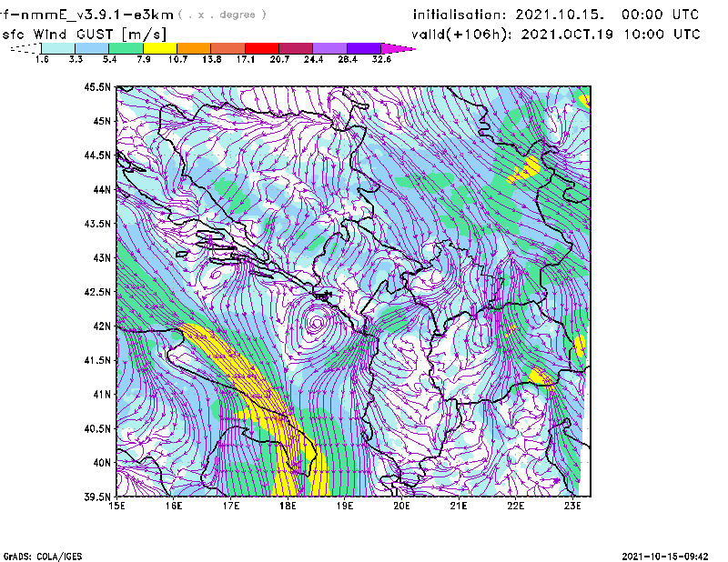Click the orange 10.7–13.8 legend swatch
The height and width of the screenshot is (562, 728).
pyautogui.click(x=194, y=48)
